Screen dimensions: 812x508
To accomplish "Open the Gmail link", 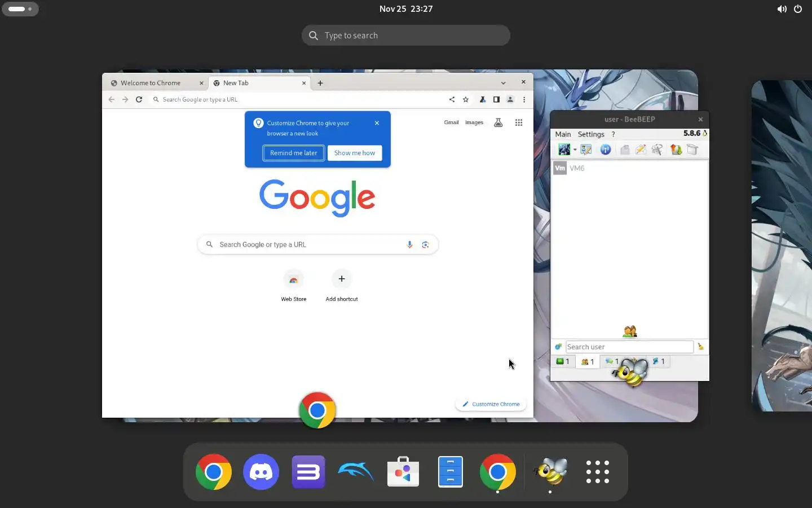I will pos(451,122).
